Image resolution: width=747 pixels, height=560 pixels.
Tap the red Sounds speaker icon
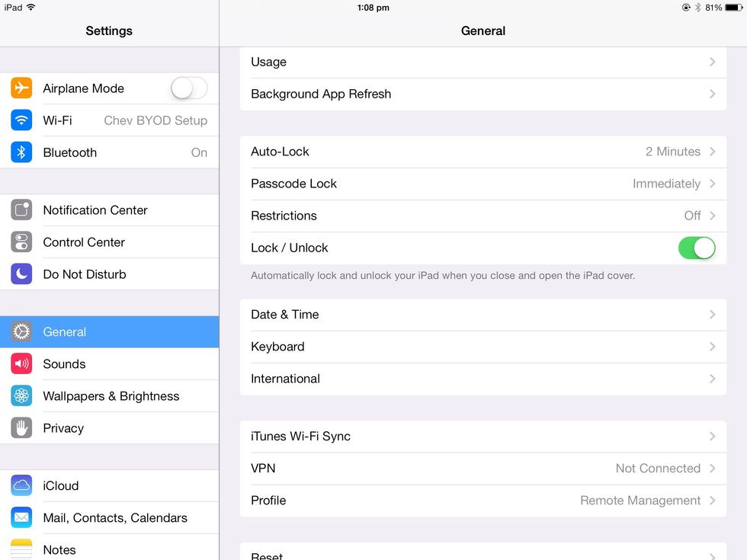click(21, 364)
